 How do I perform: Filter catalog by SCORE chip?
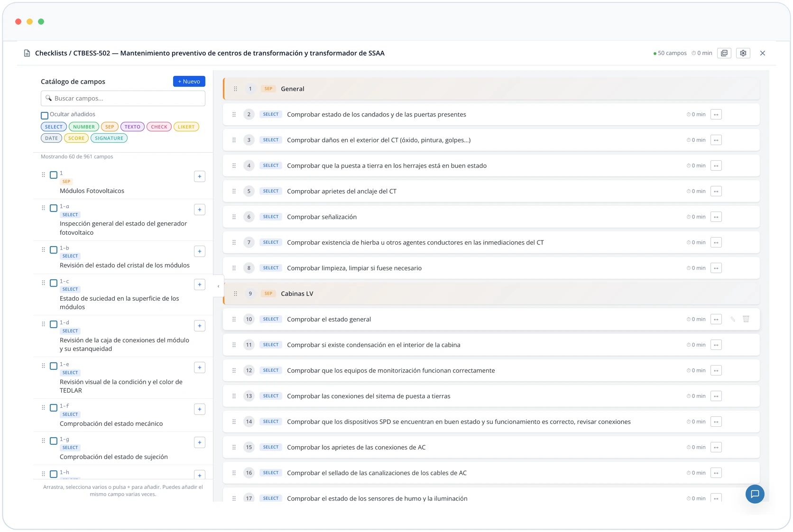76,138
